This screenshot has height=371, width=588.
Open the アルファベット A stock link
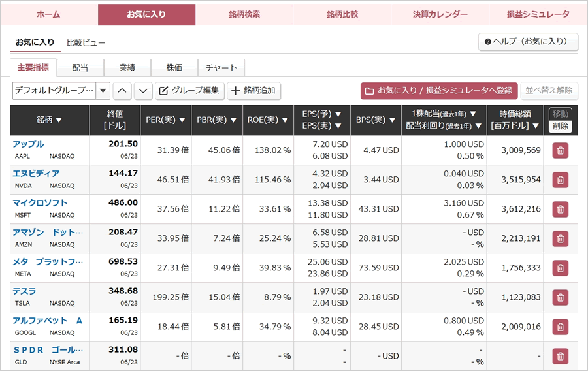coord(48,321)
